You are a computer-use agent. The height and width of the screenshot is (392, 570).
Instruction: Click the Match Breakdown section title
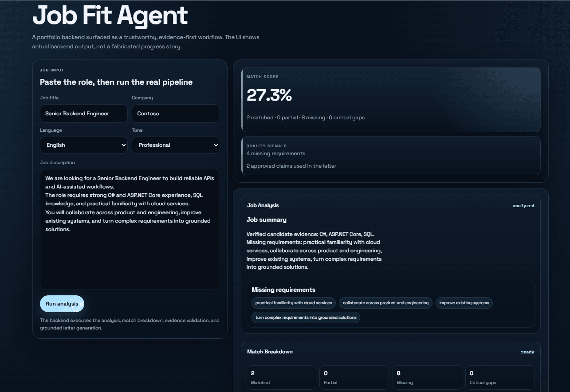pyautogui.click(x=270, y=352)
